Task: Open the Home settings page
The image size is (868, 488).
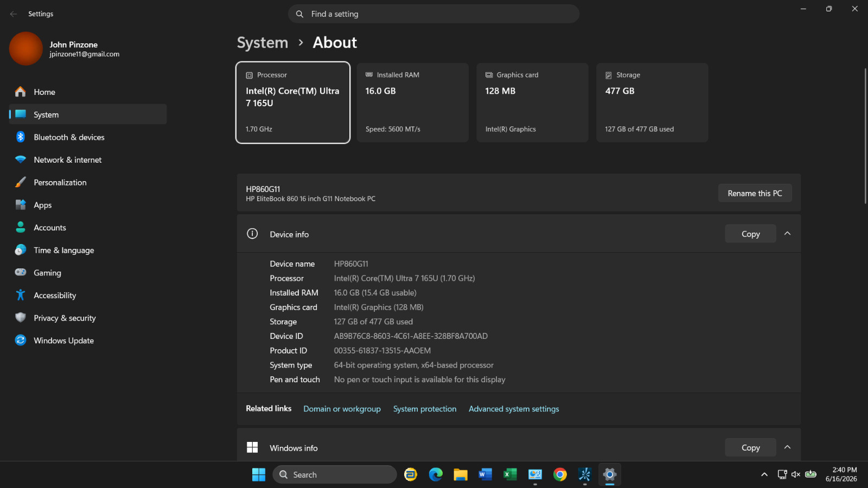Action: click(x=88, y=92)
